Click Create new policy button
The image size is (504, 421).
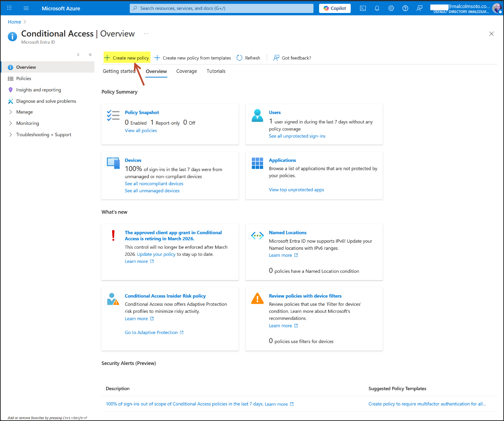[127, 58]
